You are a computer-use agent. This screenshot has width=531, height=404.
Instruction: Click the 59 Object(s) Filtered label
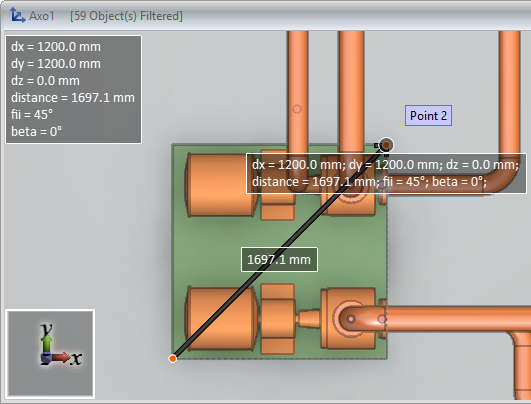(126, 16)
